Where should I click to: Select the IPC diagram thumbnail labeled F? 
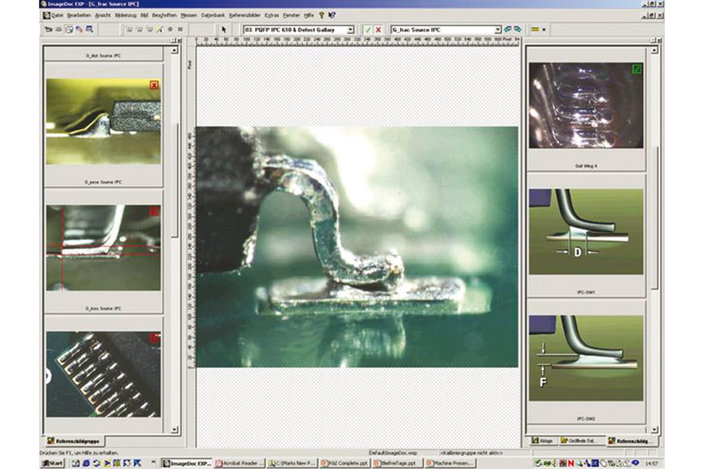click(586, 358)
